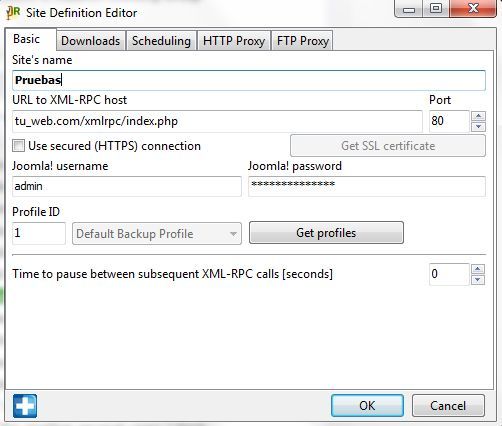Click the Get profiles button
The width and height of the screenshot is (502, 426).
pyautogui.click(x=326, y=233)
